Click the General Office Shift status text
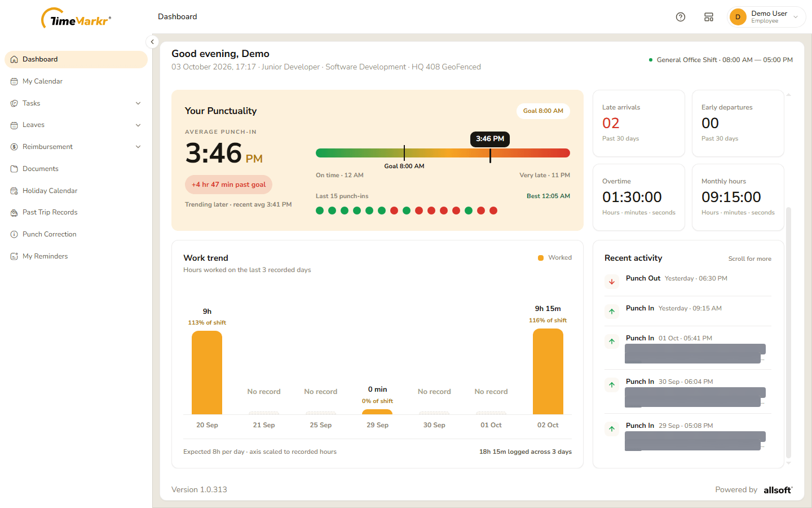This screenshot has width=812, height=508. pyautogui.click(x=725, y=60)
